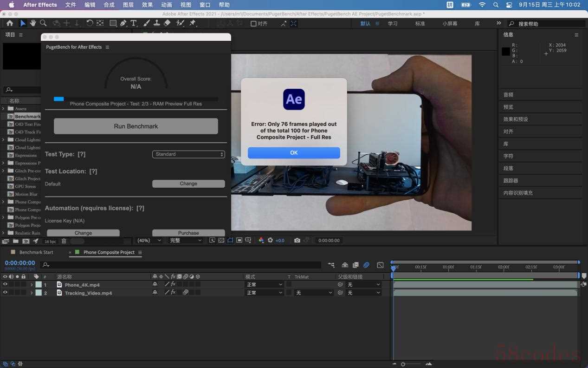Screen dimensions: 588x368
Task: Click OK in the error dialog
Action: pyautogui.click(x=294, y=152)
